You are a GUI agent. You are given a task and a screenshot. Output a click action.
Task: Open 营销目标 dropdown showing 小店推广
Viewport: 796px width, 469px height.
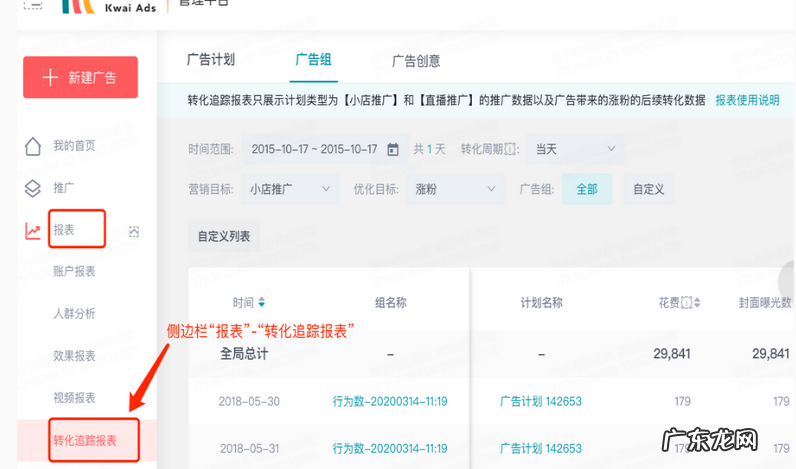[x=290, y=189]
